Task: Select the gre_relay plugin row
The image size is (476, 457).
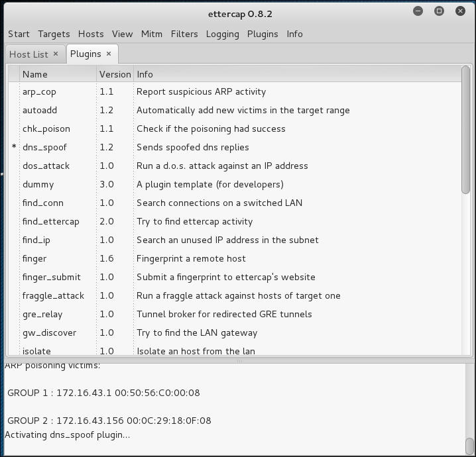Action: tap(235, 314)
